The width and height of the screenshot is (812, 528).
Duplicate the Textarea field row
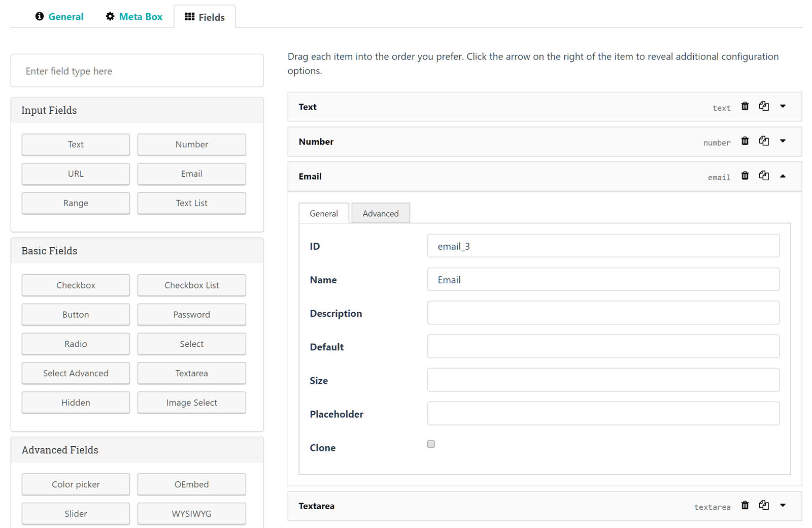point(764,505)
